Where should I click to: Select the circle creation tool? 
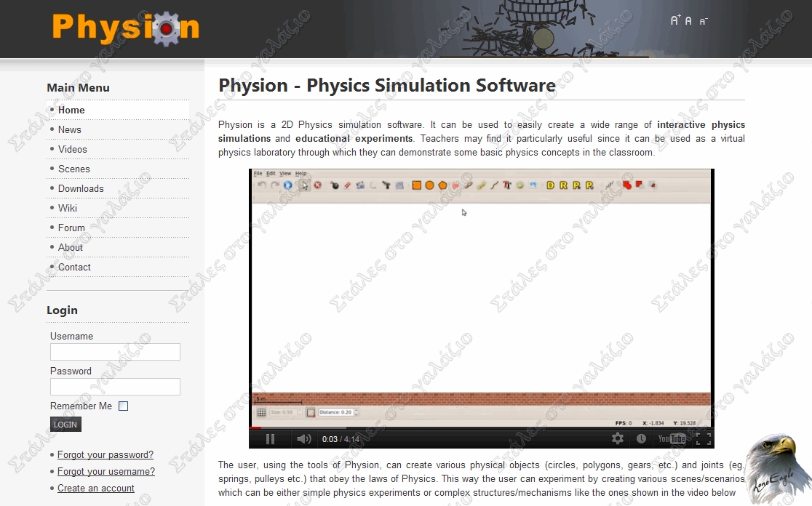click(430, 186)
